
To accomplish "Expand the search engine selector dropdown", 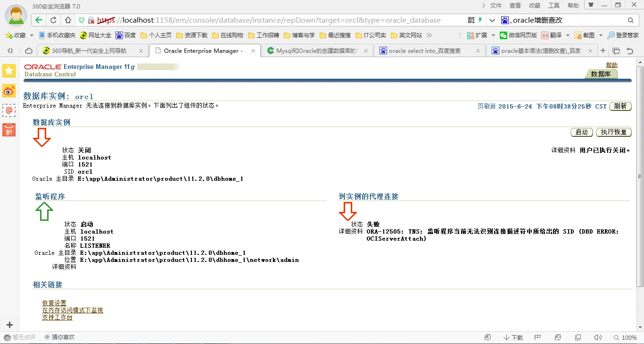I will click(x=492, y=20).
